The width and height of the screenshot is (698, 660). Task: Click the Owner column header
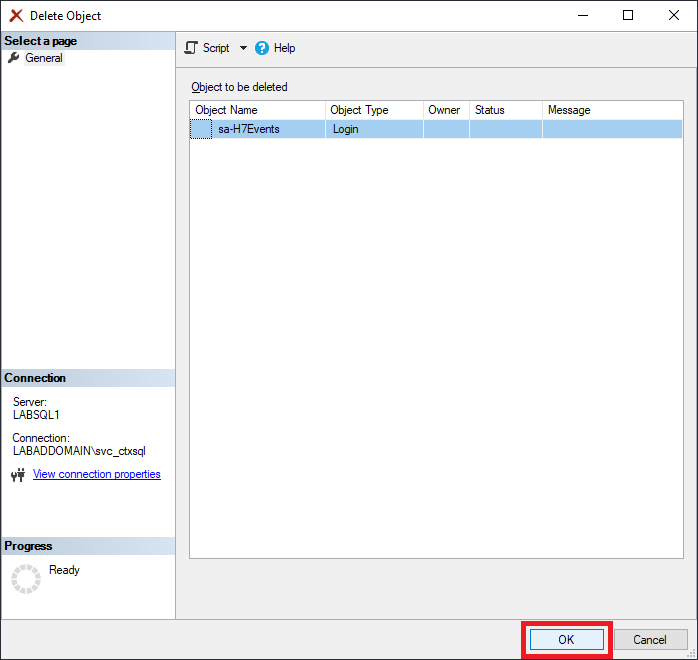[445, 110]
